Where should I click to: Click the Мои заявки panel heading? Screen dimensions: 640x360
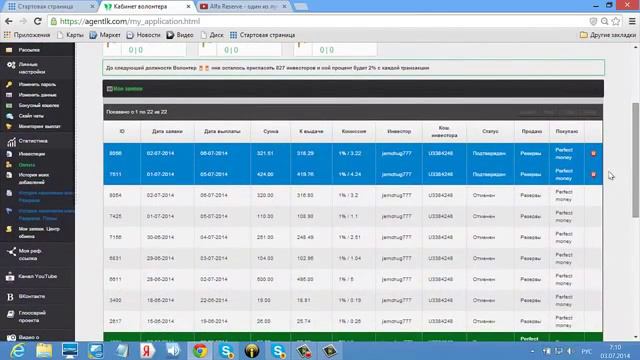click(128, 89)
